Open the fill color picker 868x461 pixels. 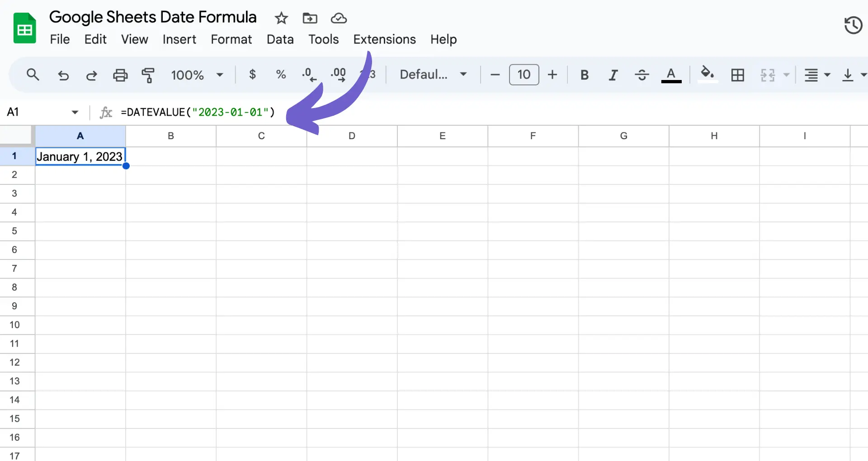click(708, 74)
